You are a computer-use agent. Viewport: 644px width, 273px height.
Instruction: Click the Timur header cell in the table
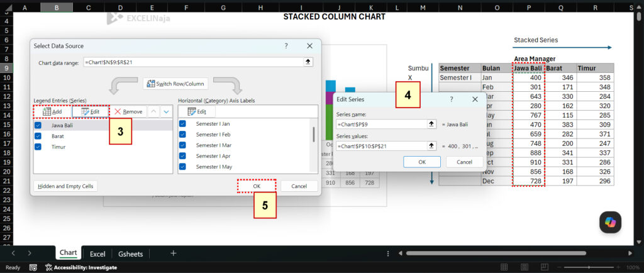pos(595,68)
